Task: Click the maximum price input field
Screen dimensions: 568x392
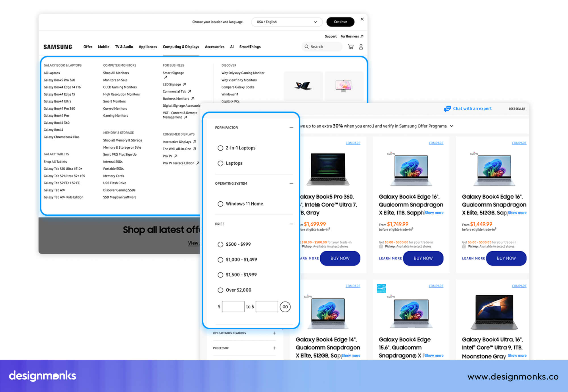Action: pos(267,307)
